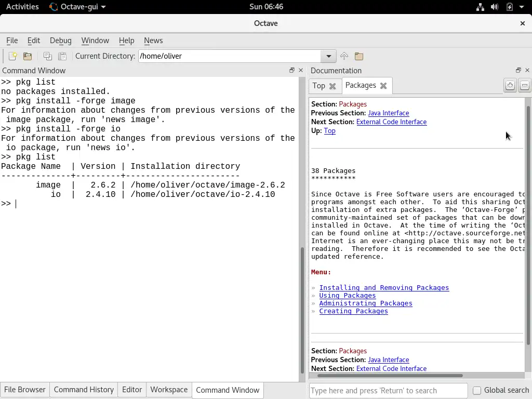Image resolution: width=532 pixels, height=399 pixels.
Task: Zoom out documentation with minus button
Action: [x=525, y=85]
